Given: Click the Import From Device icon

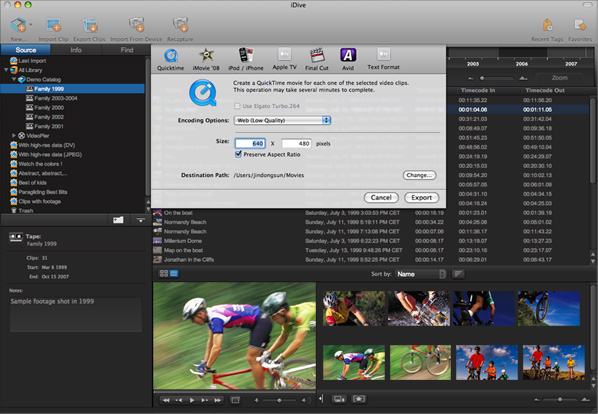Looking at the screenshot, I should (x=136, y=25).
